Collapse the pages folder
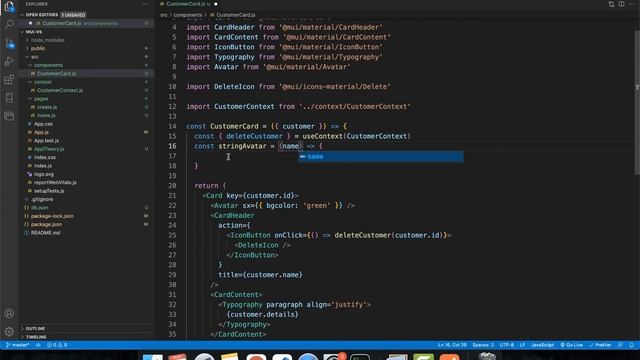640x360 pixels. click(41, 98)
